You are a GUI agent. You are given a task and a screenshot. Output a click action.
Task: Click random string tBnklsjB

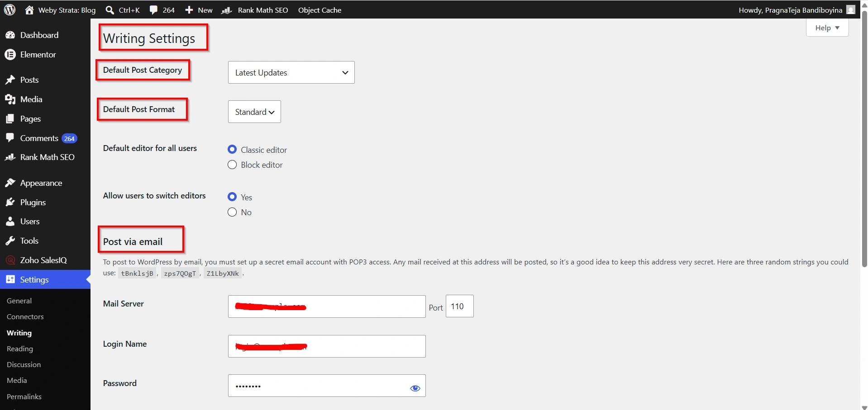click(x=137, y=273)
